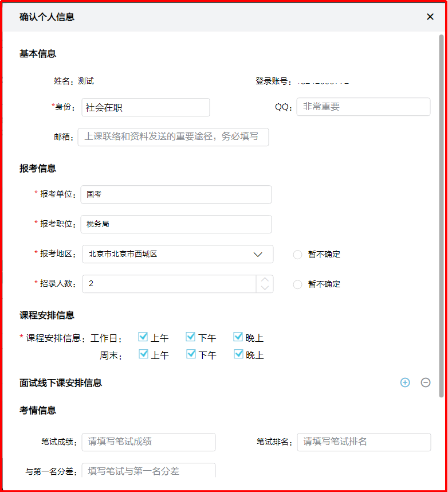Decrease 招录人数 with the down arrow
Viewport: 448px width, 492px height.
pyautogui.click(x=265, y=288)
